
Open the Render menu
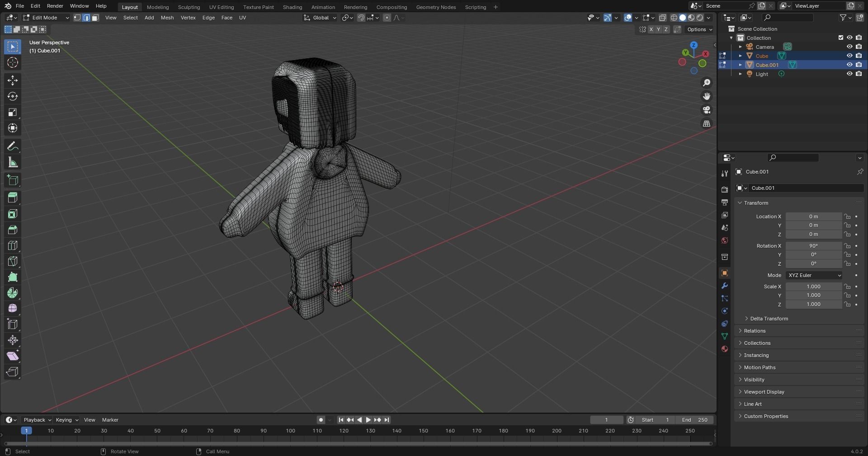coord(55,6)
